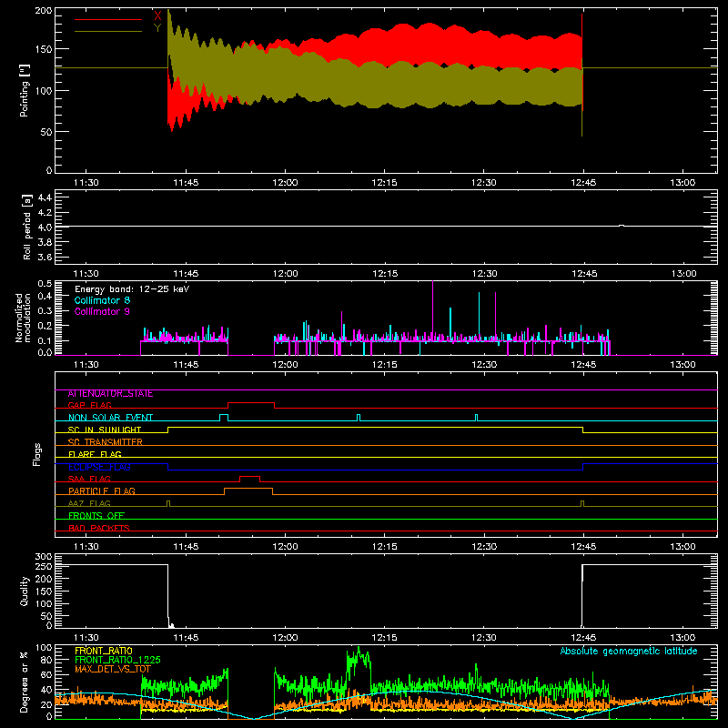Click the SC_TRANSMITTER flag label
Image resolution: width=728 pixels, height=728 pixels.
106,442
